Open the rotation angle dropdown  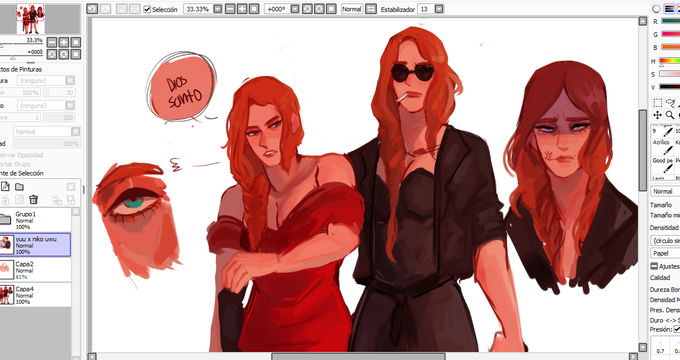click(295, 9)
